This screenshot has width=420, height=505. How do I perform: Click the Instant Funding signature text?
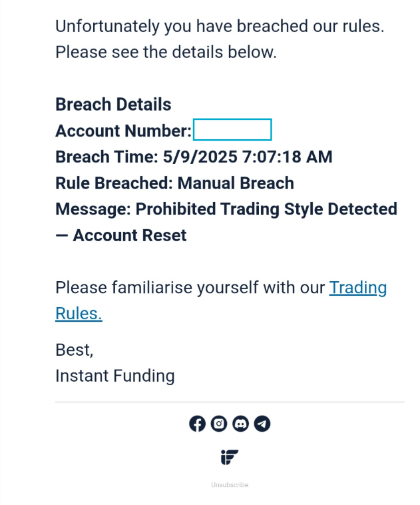coord(114,376)
